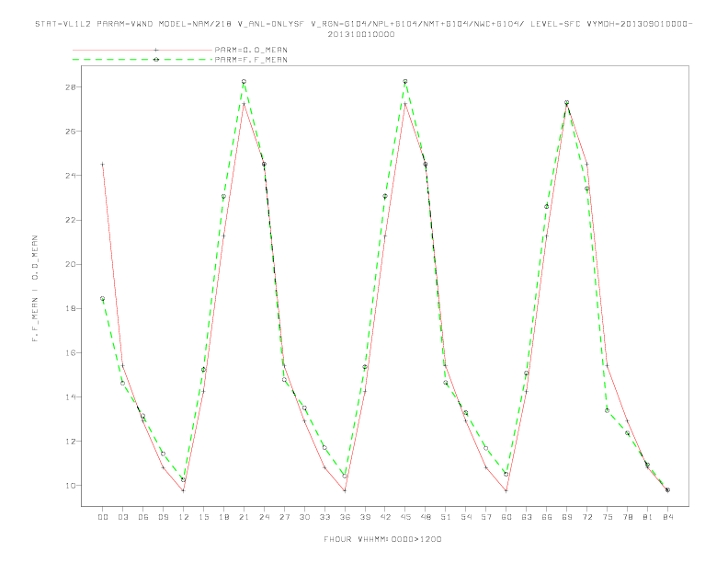Select green circle peak at hour 69

coord(567,103)
